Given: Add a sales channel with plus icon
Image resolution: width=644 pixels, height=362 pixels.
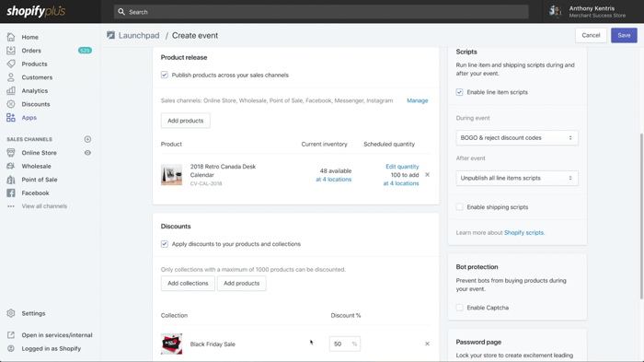Looking at the screenshot, I should coord(87,139).
